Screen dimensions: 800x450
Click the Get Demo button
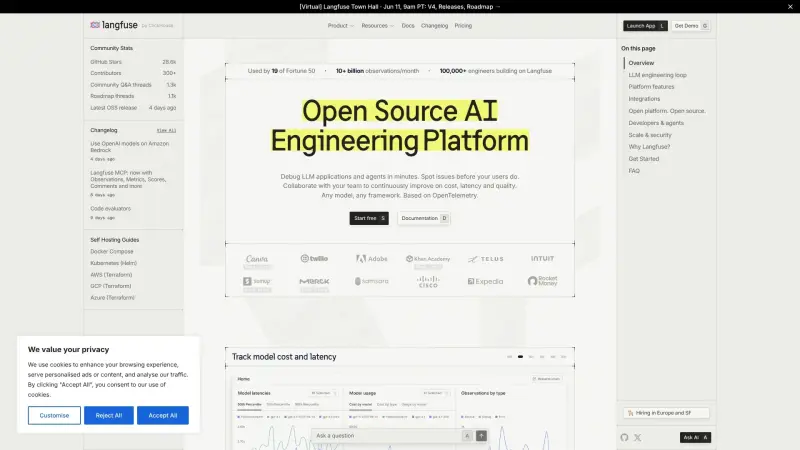691,26
